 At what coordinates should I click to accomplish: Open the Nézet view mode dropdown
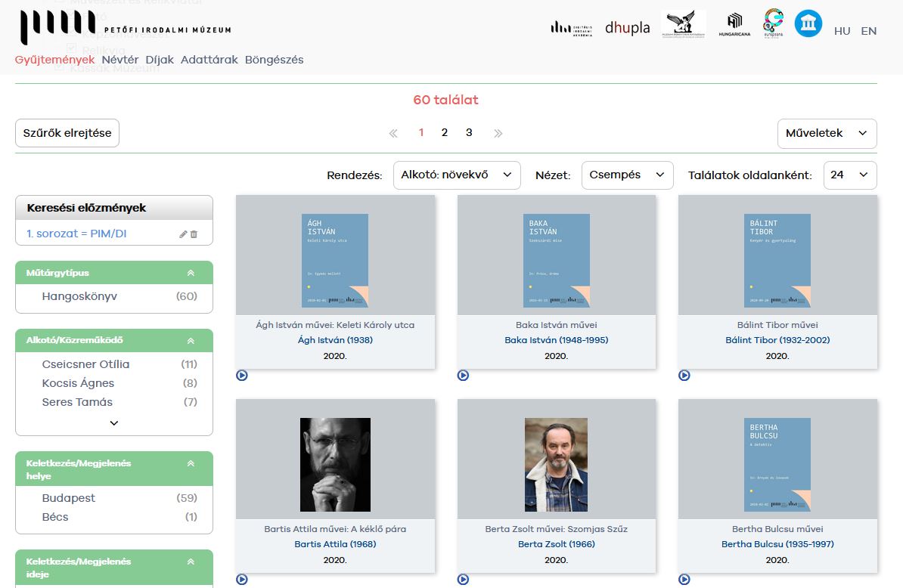pos(627,175)
